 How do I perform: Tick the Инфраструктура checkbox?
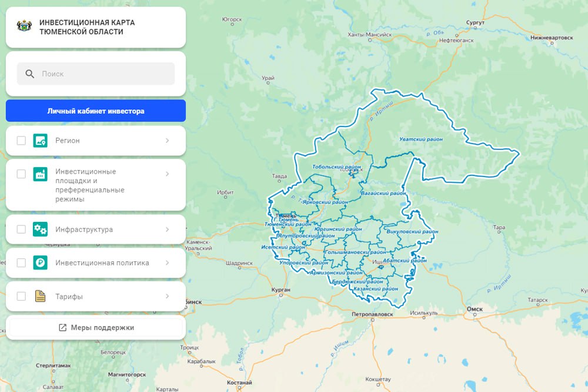point(21,230)
